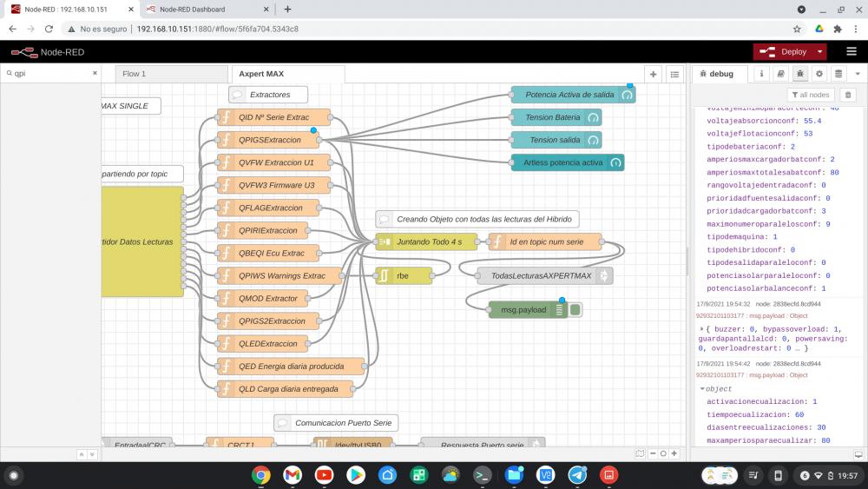Reset the canvas zoom level
This screenshot has height=489, width=868.
pyautogui.click(x=663, y=453)
